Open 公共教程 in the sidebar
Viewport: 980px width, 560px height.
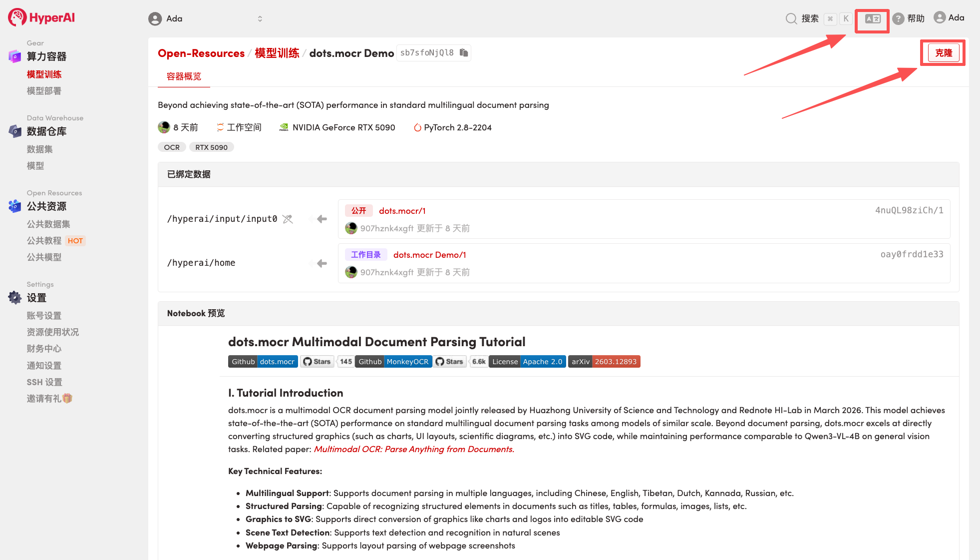(x=44, y=241)
